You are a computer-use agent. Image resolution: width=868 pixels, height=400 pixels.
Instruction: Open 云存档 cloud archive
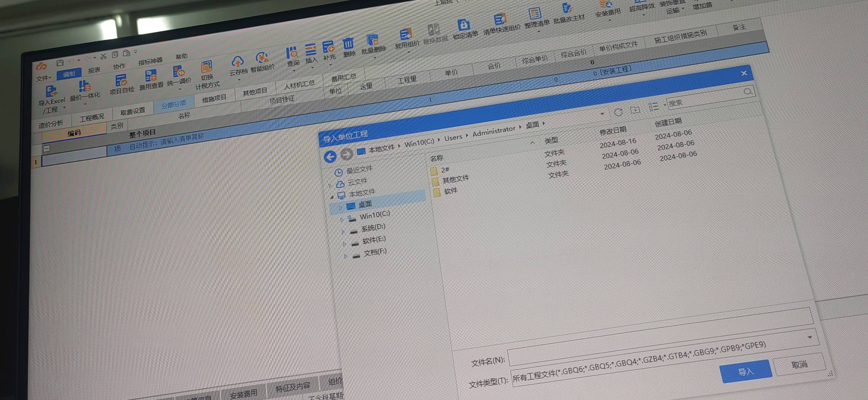(237, 61)
